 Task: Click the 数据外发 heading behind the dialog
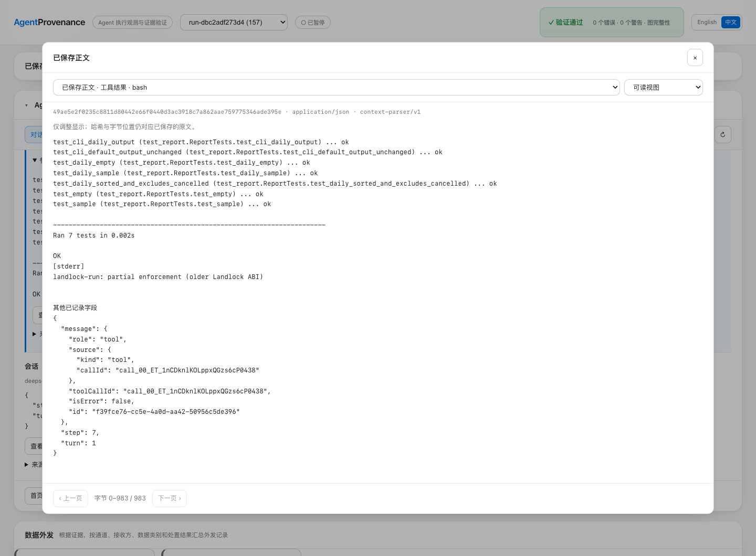point(39,535)
